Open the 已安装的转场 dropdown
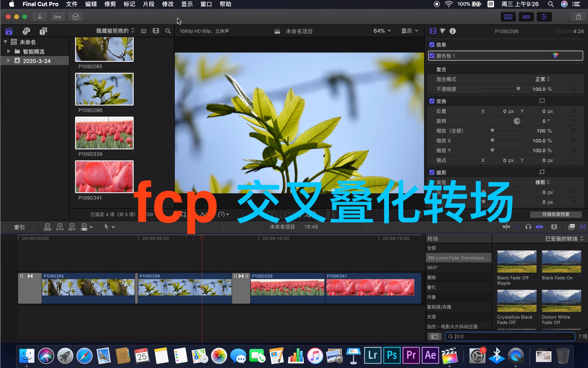Screen dimensions: 588x368 click(x=564, y=239)
